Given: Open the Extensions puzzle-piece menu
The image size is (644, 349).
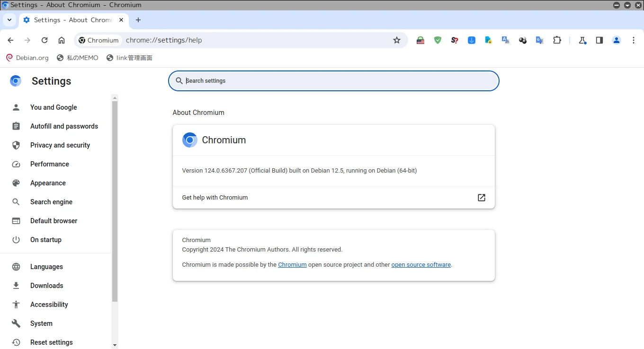Looking at the screenshot, I should click(557, 40).
